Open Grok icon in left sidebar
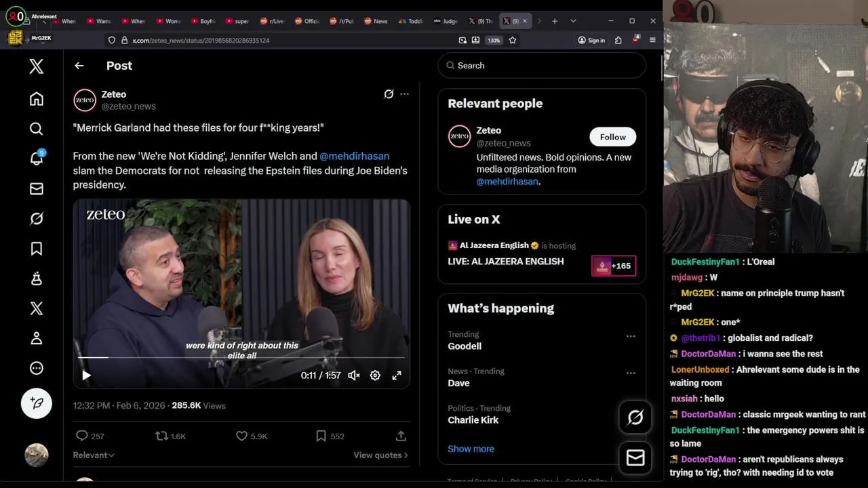Viewport: 868px width, 488px height. (x=37, y=218)
